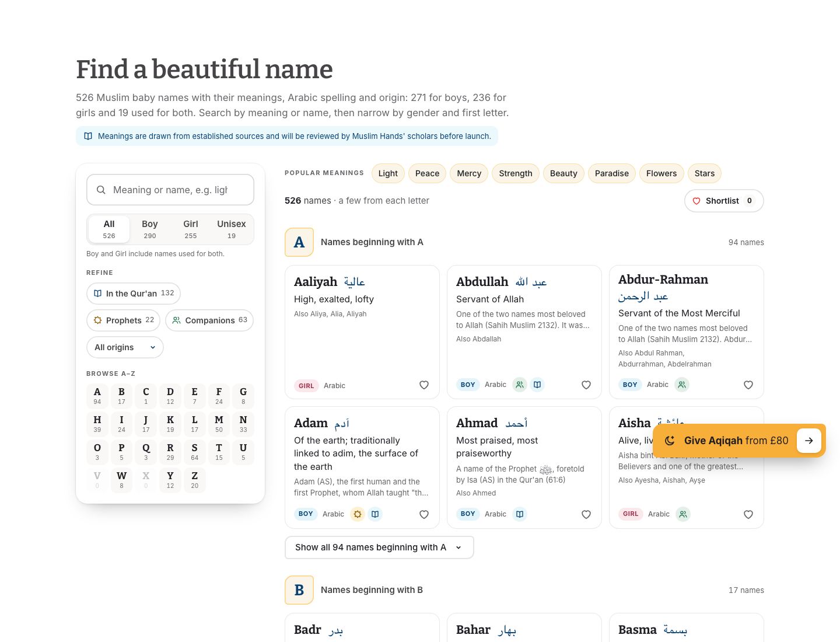840x642 pixels.
Task: Open the Ahmad name card title
Action: coord(477,423)
